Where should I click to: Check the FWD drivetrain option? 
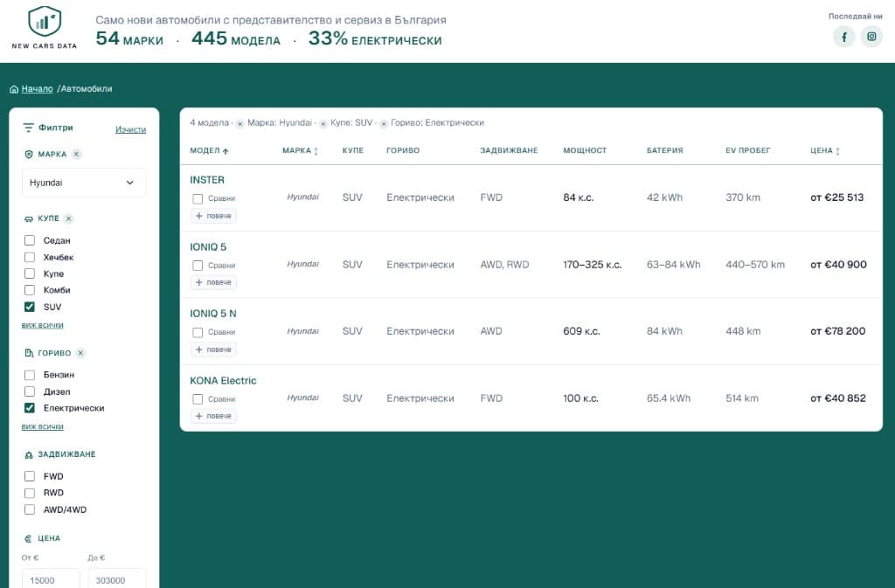click(30, 476)
